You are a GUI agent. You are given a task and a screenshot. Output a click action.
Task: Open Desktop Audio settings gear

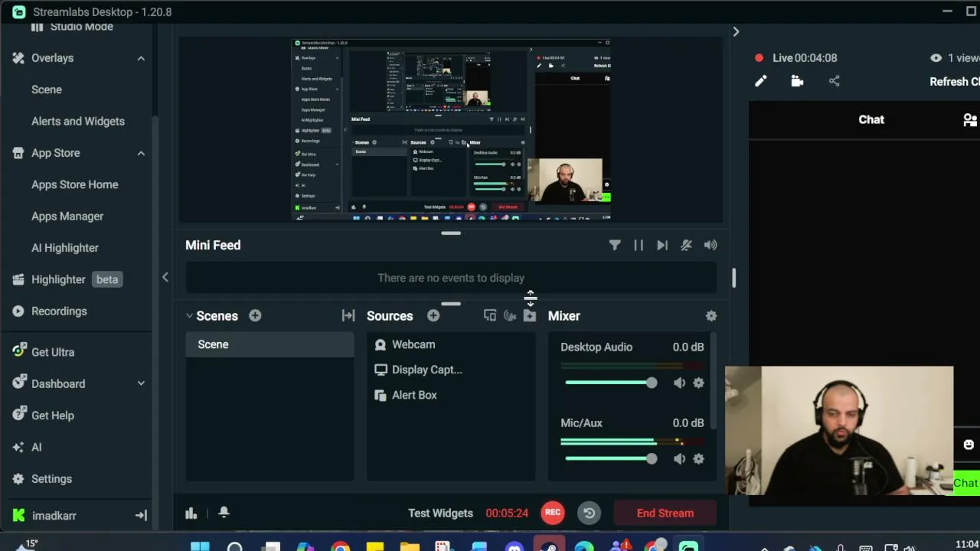coord(698,383)
